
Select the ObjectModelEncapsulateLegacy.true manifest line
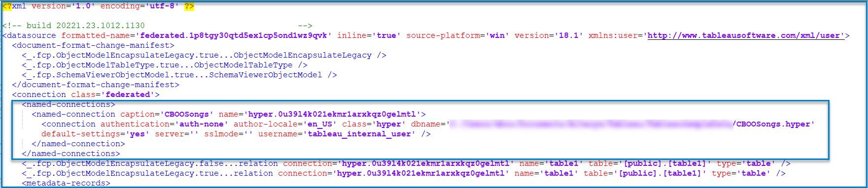(x=204, y=55)
